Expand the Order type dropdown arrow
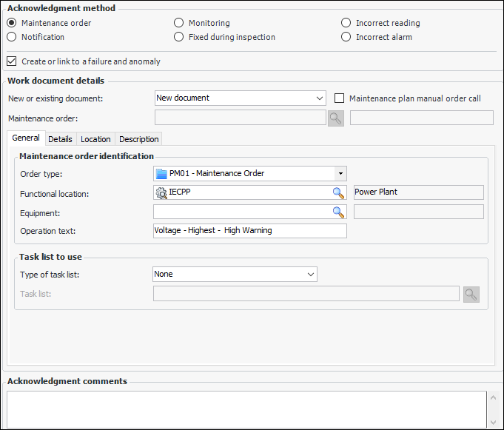The height and width of the screenshot is (430, 504). [340, 173]
